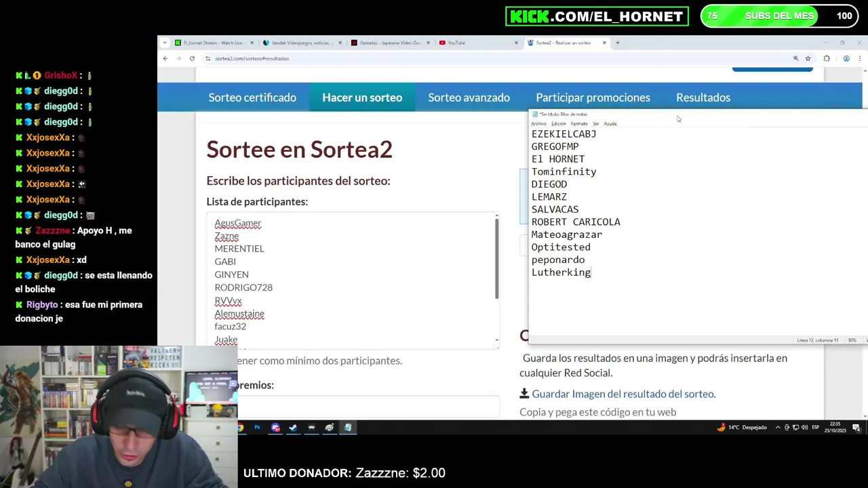Screen dimensions: 868x488
Task: Click the name Tominfinity in Notepad
Action: (x=564, y=172)
